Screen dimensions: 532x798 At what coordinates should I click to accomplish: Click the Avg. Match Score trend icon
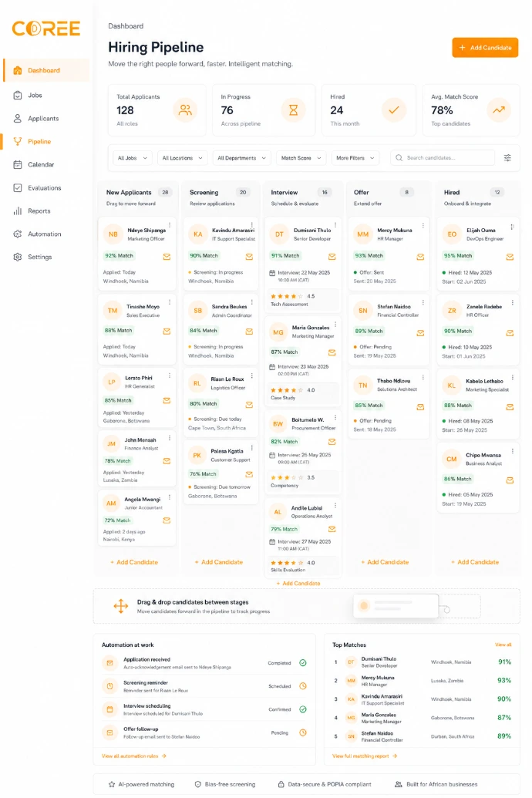pos(499,110)
